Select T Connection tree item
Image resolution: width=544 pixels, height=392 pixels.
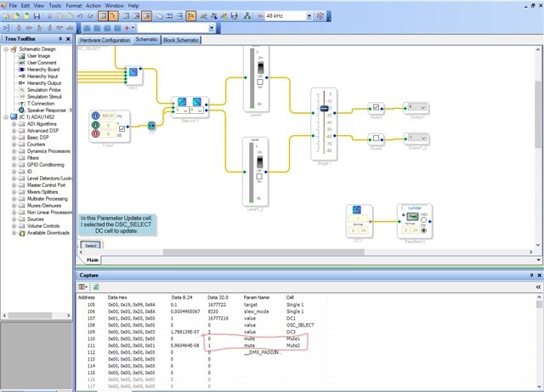pos(41,104)
